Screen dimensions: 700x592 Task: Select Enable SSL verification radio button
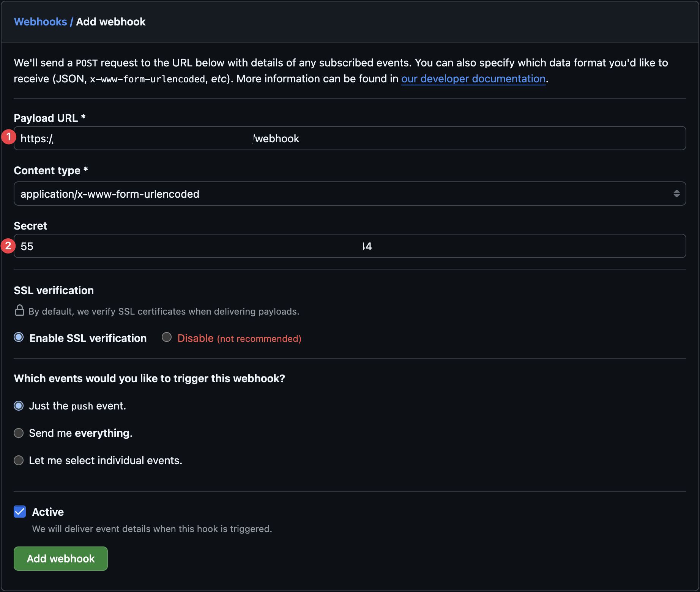(19, 337)
